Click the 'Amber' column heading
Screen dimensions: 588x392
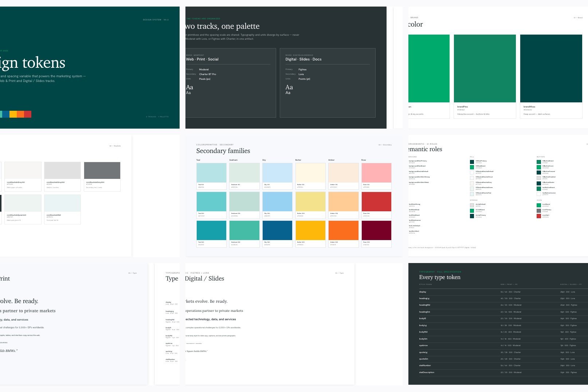coord(331,160)
